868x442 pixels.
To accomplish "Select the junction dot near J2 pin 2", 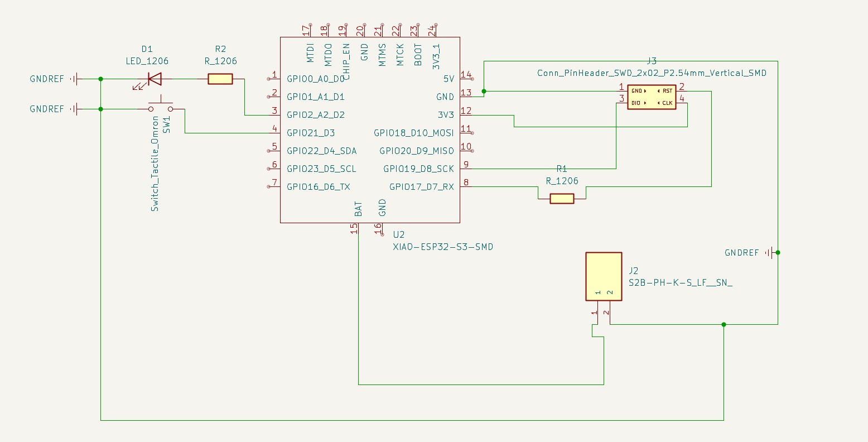I will (x=724, y=324).
